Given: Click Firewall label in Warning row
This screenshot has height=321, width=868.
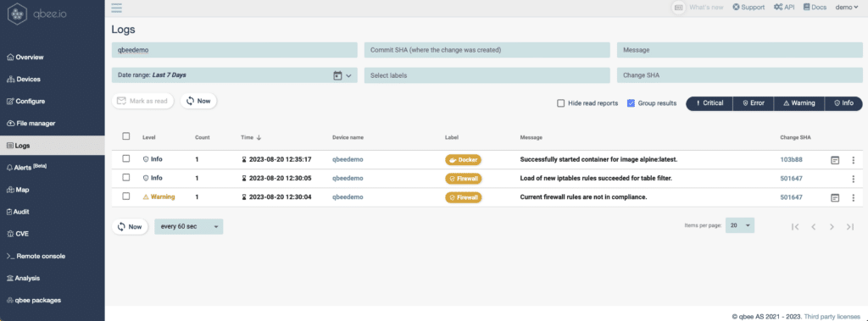Looking at the screenshot, I should 464,197.
